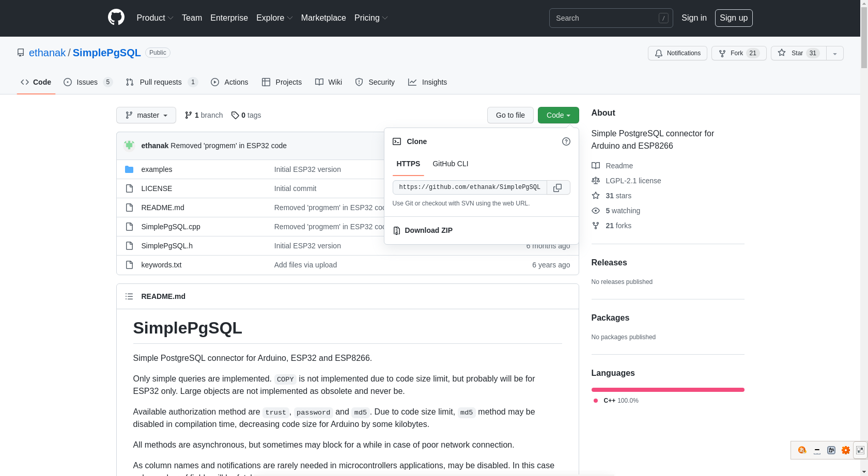The height and width of the screenshot is (476, 868).
Task: Open the master branch selector
Action: [x=146, y=115]
